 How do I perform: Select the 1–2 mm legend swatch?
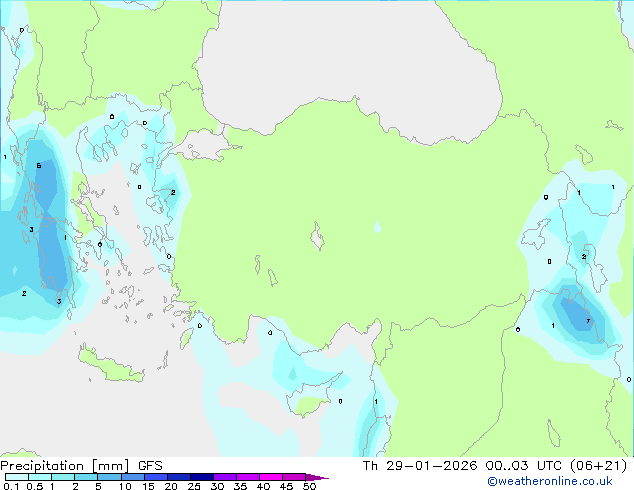point(63,477)
